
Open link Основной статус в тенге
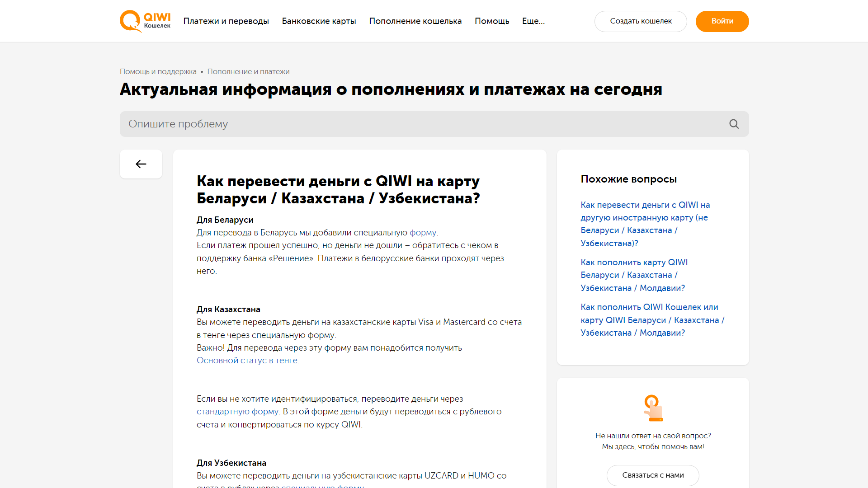247,360
